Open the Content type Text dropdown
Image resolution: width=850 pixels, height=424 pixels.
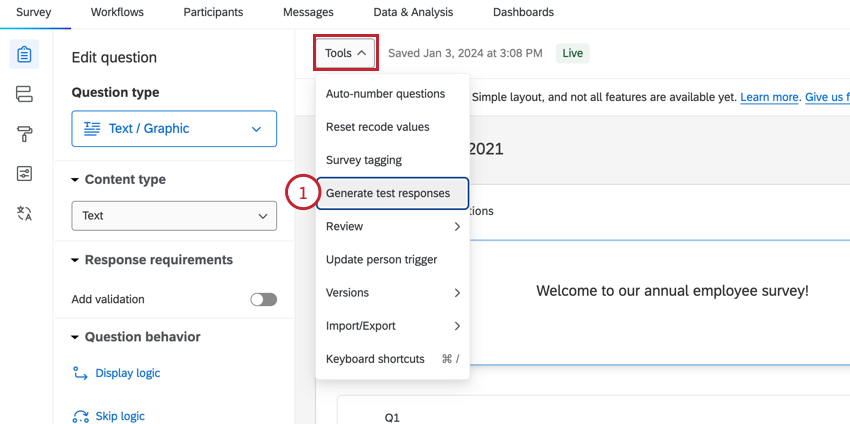click(x=174, y=215)
